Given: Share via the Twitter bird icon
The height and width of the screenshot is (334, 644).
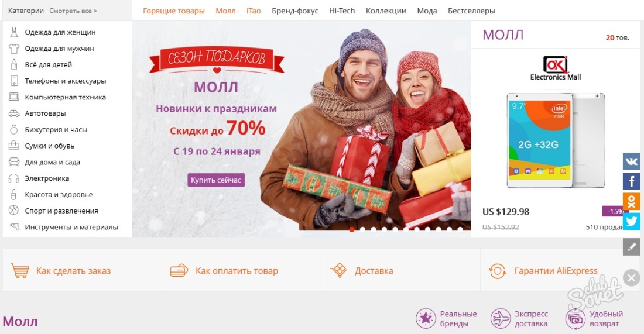Looking at the screenshot, I should 631,222.
